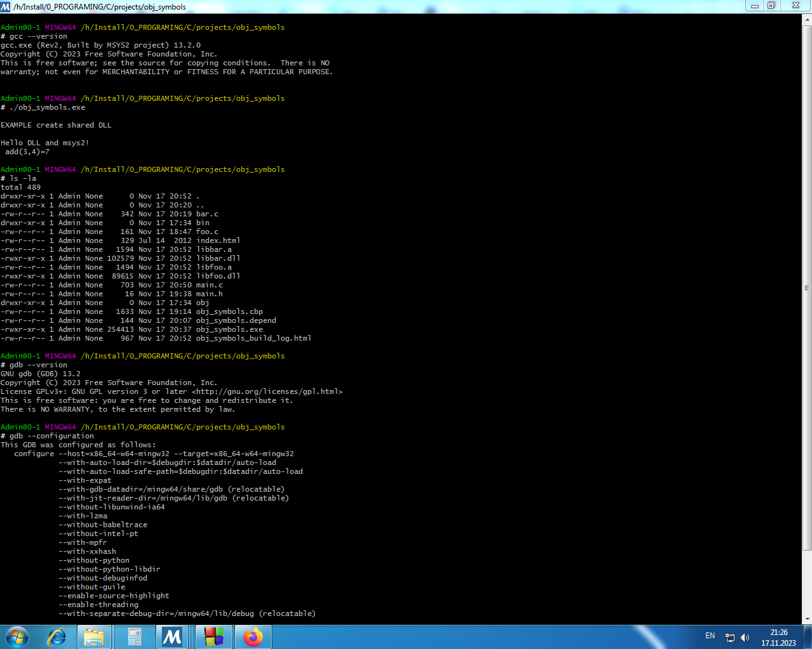Select the MSYS2 terminal taskbar icon

click(x=172, y=637)
